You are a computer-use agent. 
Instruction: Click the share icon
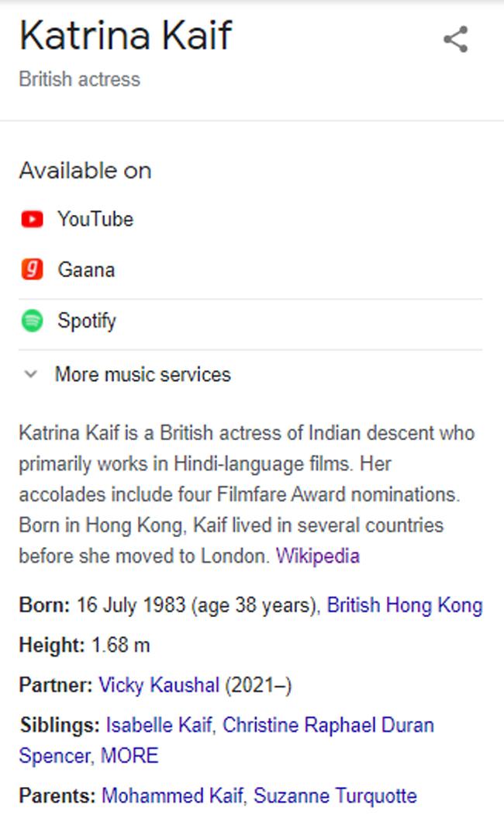(x=455, y=40)
